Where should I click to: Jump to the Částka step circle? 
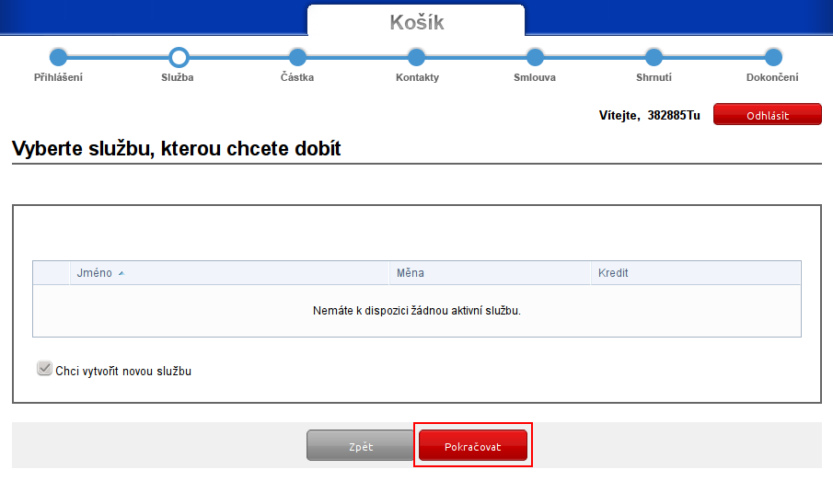coord(297,57)
